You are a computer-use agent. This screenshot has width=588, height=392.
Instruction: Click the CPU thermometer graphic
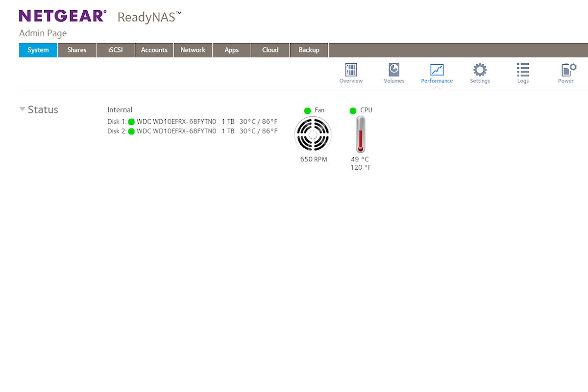click(361, 135)
